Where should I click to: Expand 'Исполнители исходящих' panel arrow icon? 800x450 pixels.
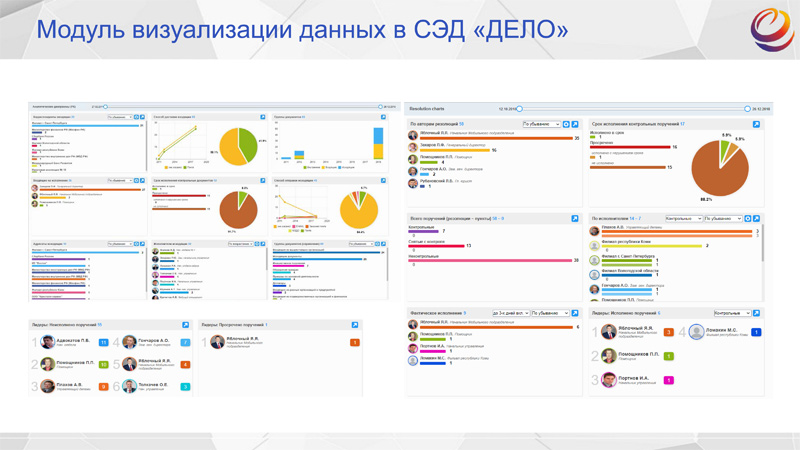pyautogui.click(x=263, y=244)
